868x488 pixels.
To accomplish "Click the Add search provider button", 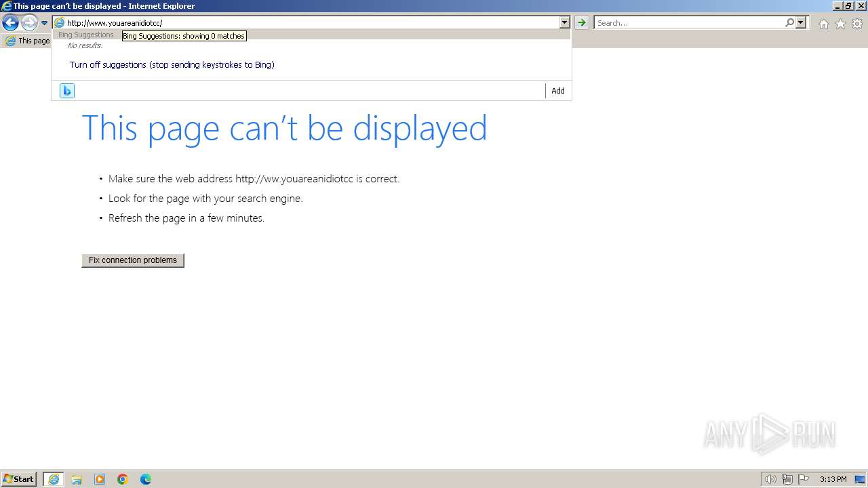I will coord(558,91).
